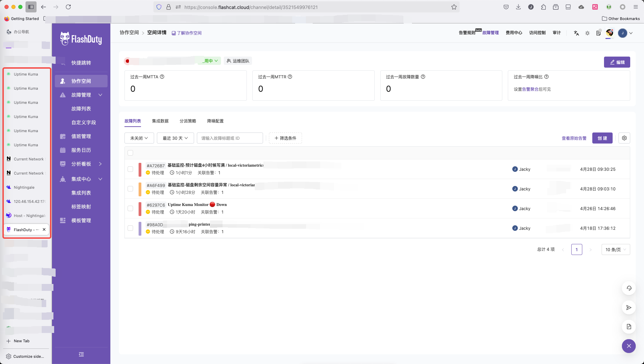Open the documentation floating button

[x=629, y=327]
